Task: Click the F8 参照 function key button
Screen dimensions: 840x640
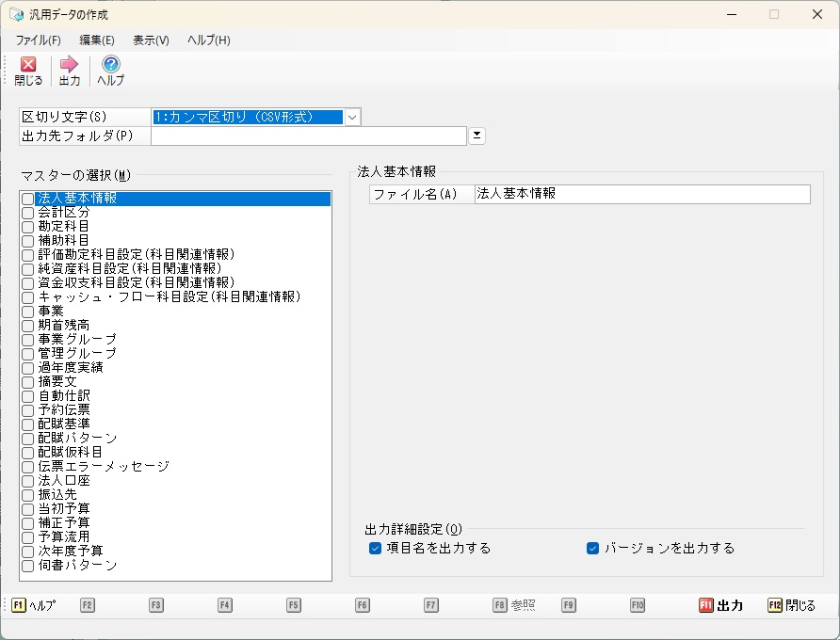Action: click(x=514, y=605)
